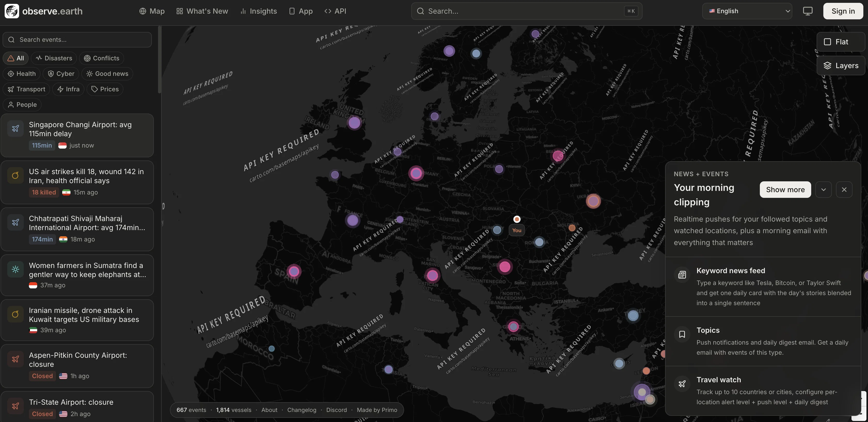Click the Show more button
Image resolution: width=868 pixels, height=422 pixels.
(785, 190)
